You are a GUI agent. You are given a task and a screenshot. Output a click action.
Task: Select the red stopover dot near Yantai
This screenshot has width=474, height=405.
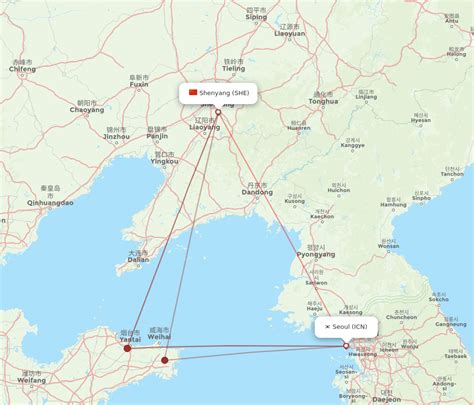(x=127, y=348)
